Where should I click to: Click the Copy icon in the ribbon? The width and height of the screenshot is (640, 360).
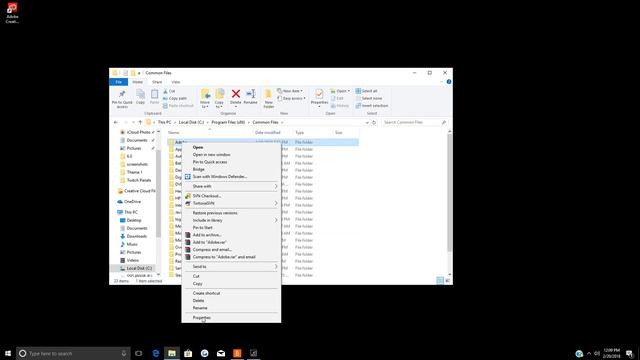tap(140, 97)
